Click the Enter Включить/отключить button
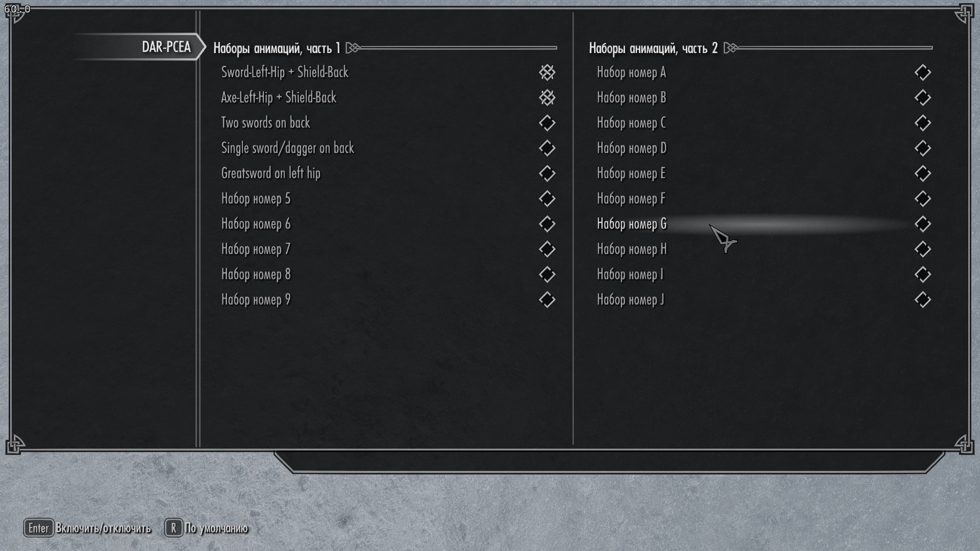The width and height of the screenshot is (980, 551). click(87, 528)
